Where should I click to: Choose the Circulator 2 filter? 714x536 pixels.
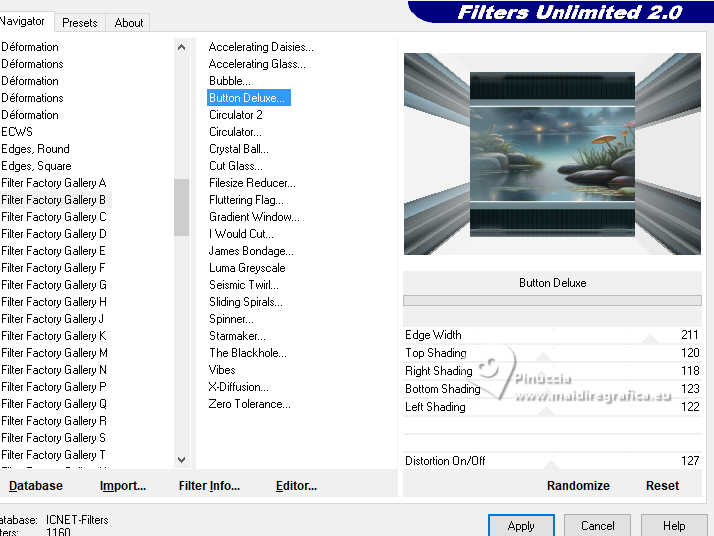tap(235, 115)
